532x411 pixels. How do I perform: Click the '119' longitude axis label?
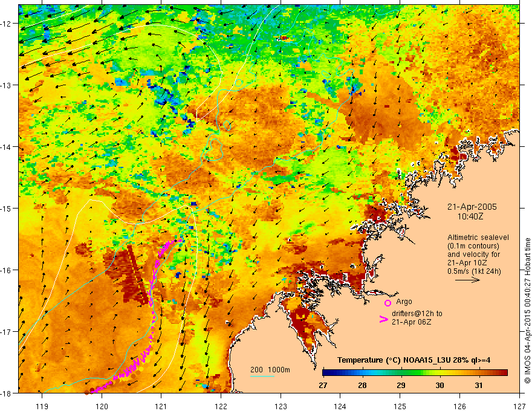[42, 406]
